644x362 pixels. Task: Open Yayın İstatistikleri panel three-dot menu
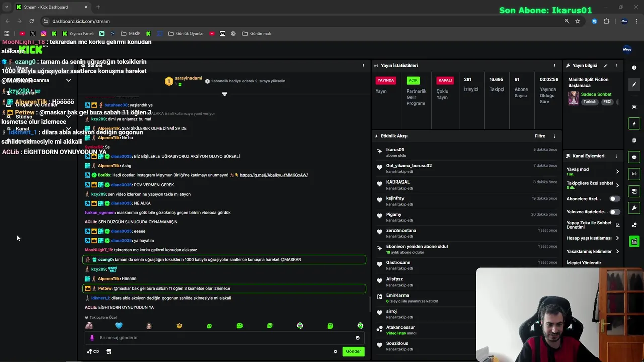[555, 66]
